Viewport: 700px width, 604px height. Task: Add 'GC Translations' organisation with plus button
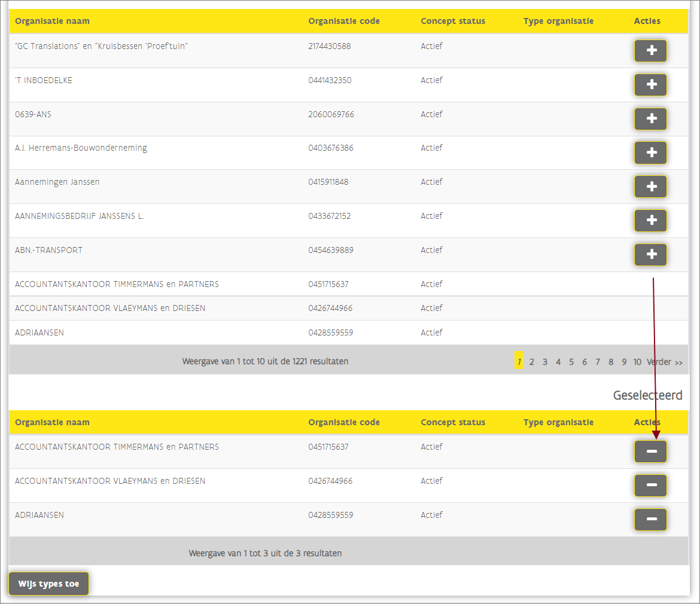click(x=650, y=51)
